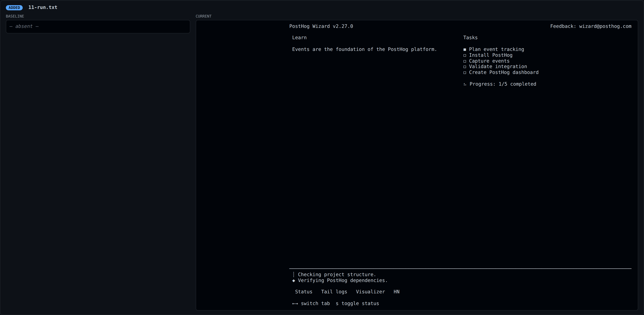
Task: Toggle the Create PostHog dashboard checkbox
Action: click(x=465, y=73)
